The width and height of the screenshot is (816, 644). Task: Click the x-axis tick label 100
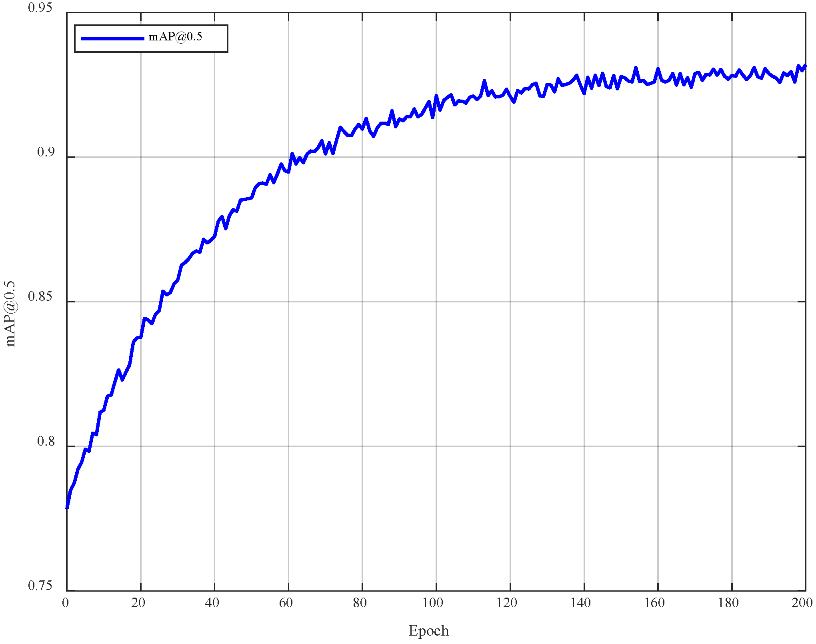433,603
